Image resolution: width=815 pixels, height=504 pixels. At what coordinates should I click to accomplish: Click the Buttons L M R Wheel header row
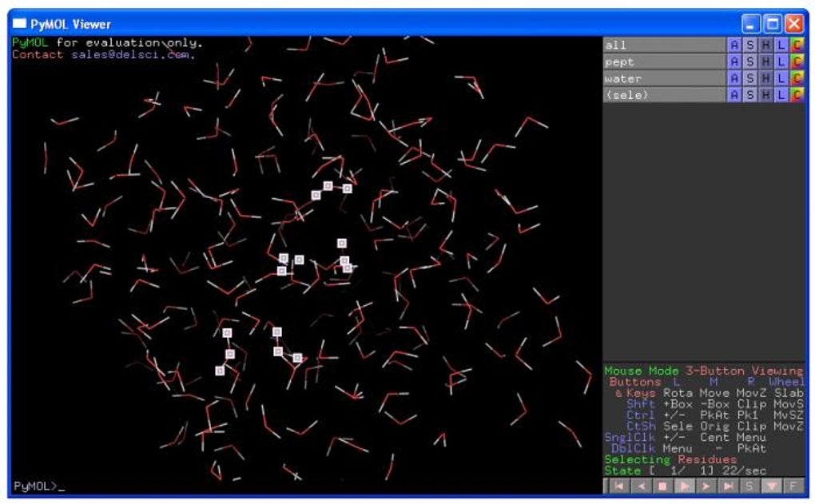pos(706,382)
